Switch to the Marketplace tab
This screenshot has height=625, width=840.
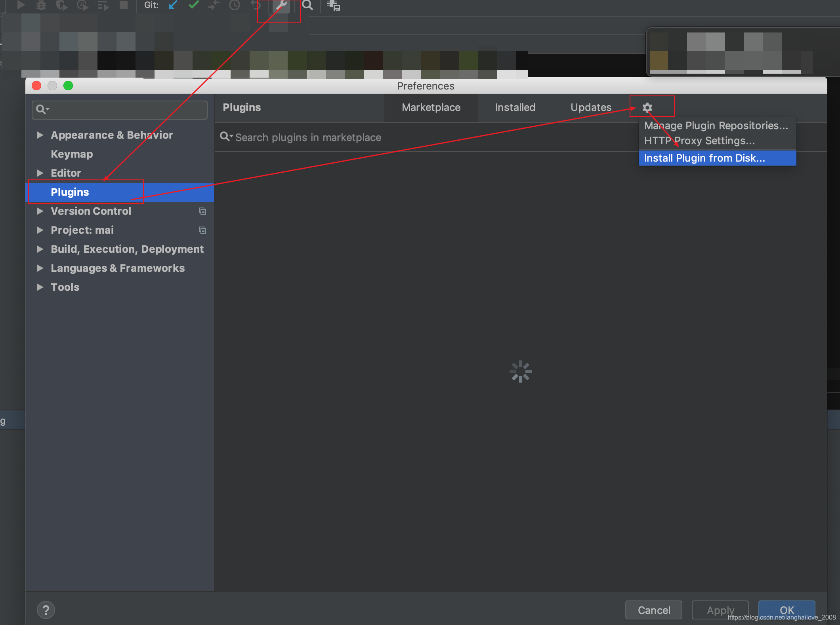[431, 107]
